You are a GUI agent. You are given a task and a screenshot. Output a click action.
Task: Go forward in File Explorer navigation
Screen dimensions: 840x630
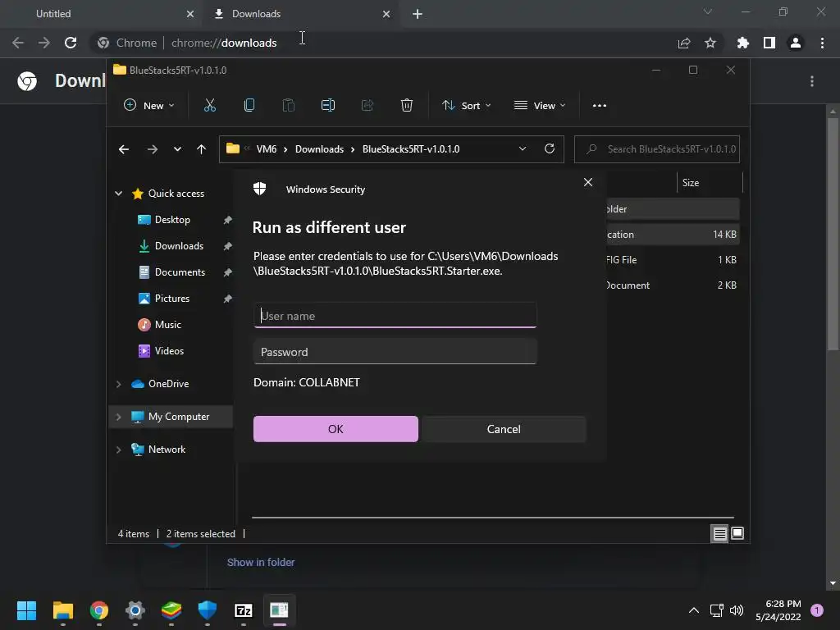[x=153, y=149]
